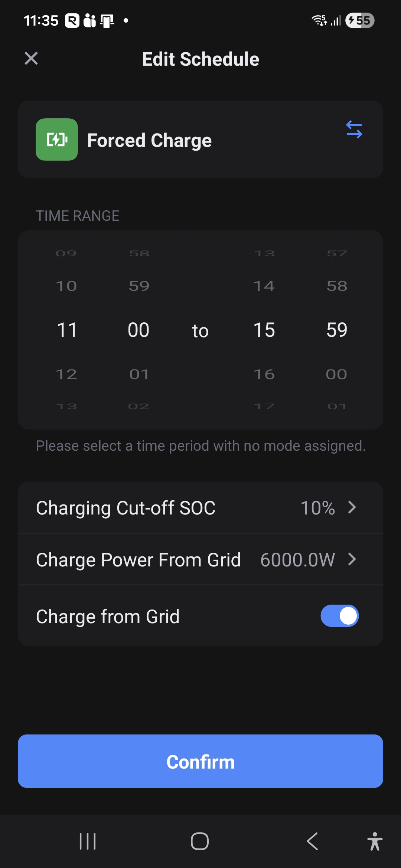Tap the Charge from Grid label
The height and width of the screenshot is (868, 401).
108,617
